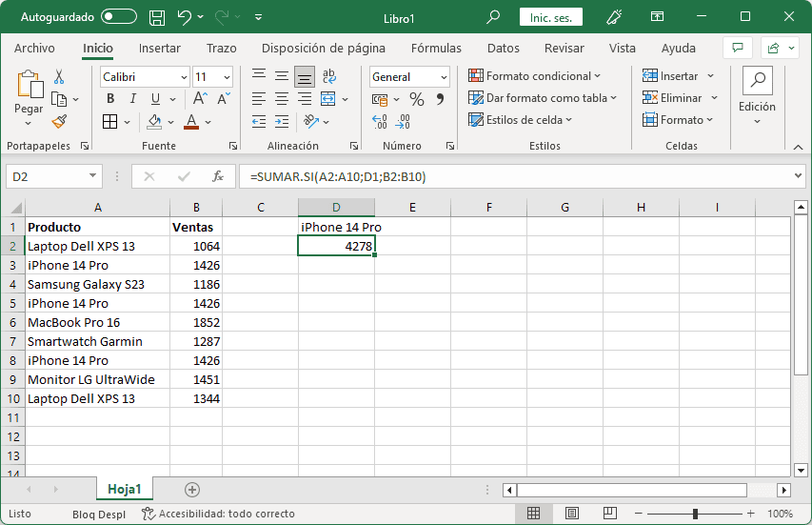Align cell text left
812x525 pixels.
(259, 98)
